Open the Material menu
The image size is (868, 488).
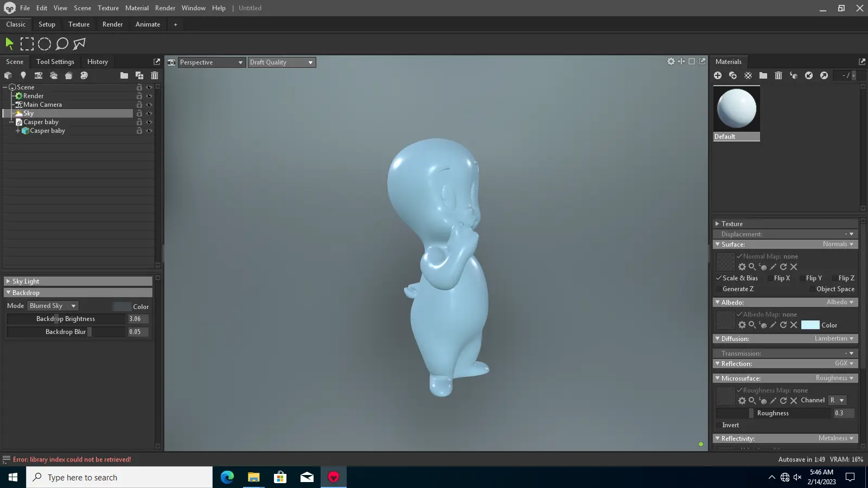coord(137,8)
